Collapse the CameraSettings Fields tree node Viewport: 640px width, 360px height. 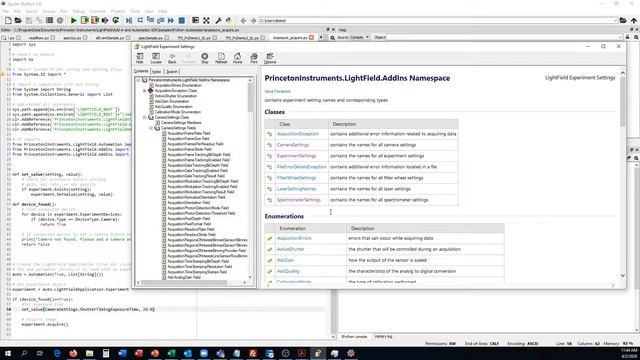pyautogui.click(x=151, y=128)
